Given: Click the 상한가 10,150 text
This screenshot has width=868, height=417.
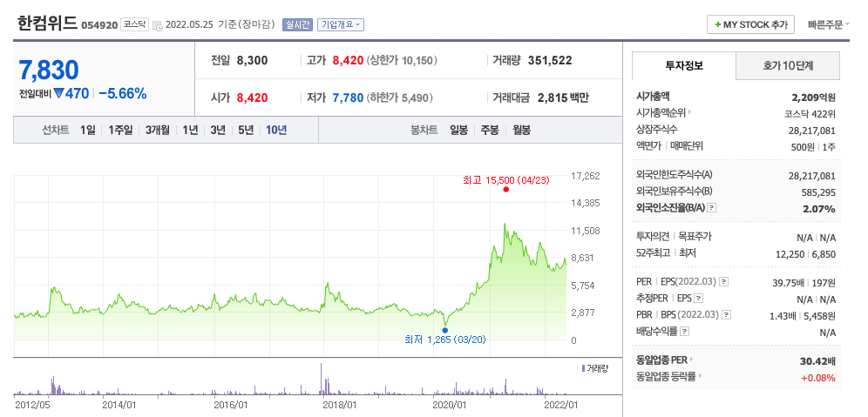Looking at the screenshot, I should pos(402,61).
